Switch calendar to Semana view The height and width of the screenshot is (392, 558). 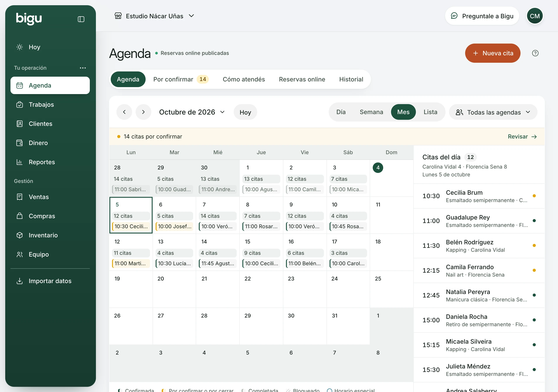coord(371,112)
